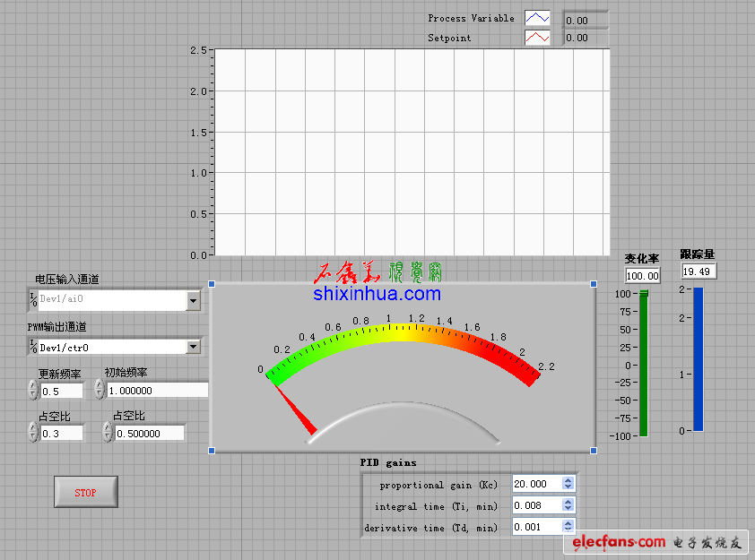Click the derivative time (Td) spinner arrows
Screen dimensions: 755x560
point(567,528)
